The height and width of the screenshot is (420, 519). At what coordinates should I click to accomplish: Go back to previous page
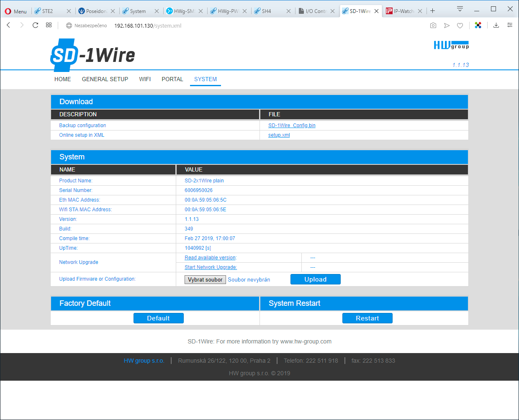(8, 25)
